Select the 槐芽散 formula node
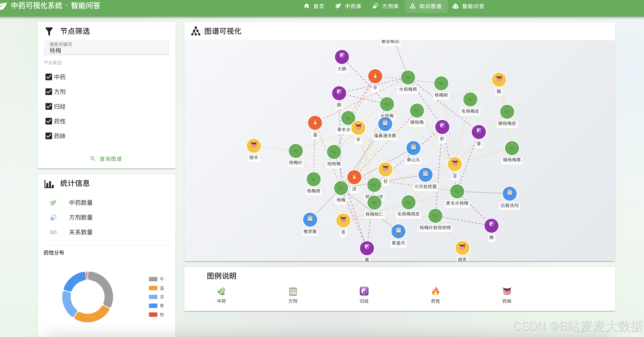 tap(310, 220)
